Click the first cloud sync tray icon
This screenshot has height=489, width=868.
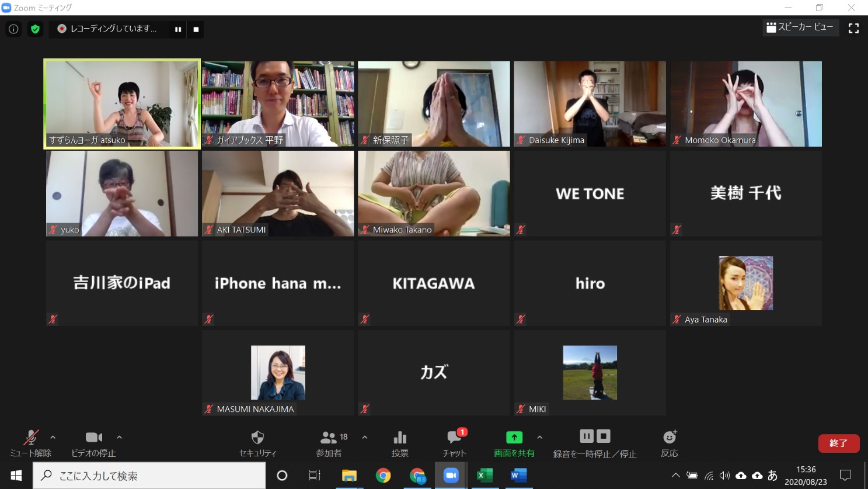[x=741, y=476]
